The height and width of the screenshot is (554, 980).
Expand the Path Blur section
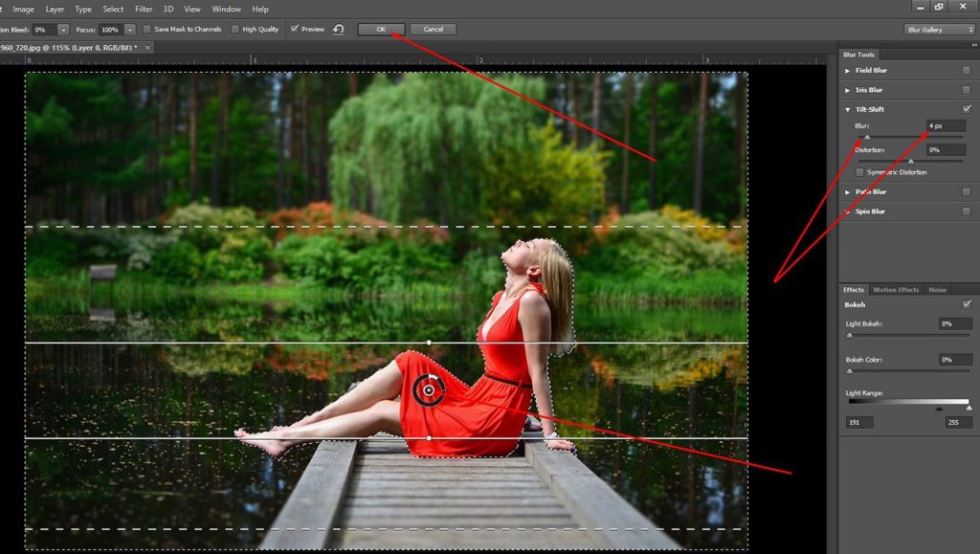[846, 191]
